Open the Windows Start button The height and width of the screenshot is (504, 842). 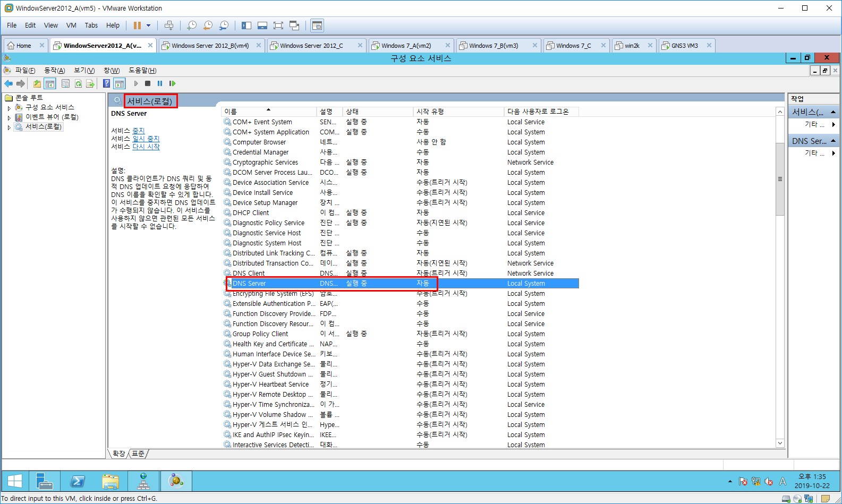coord(15,481)
